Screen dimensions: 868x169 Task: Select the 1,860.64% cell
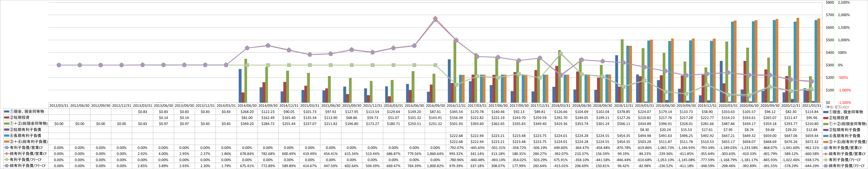[x=435, y=154]
